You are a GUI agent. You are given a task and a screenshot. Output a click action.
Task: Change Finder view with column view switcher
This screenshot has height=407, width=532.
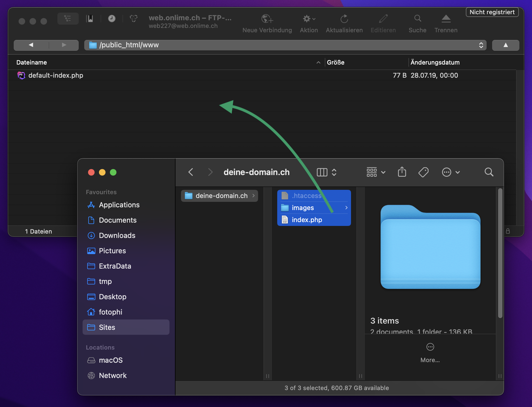tap(326, 172)
